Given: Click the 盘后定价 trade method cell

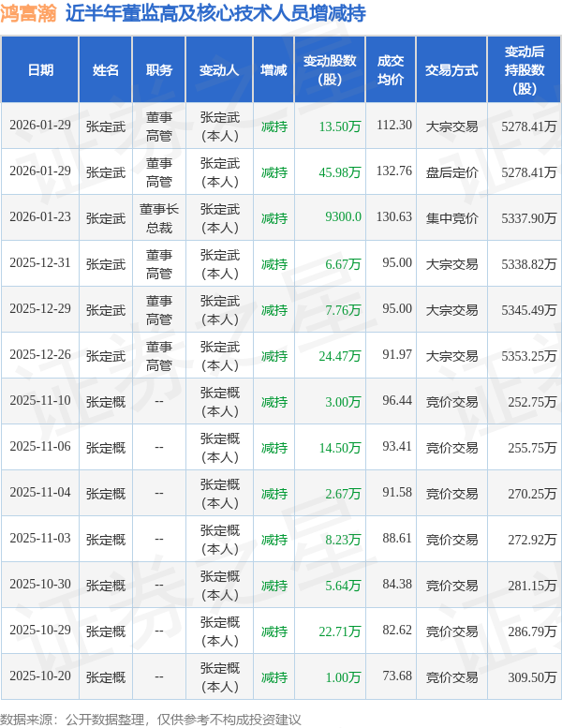Looking at the screenshot, I should coord(451,172).
